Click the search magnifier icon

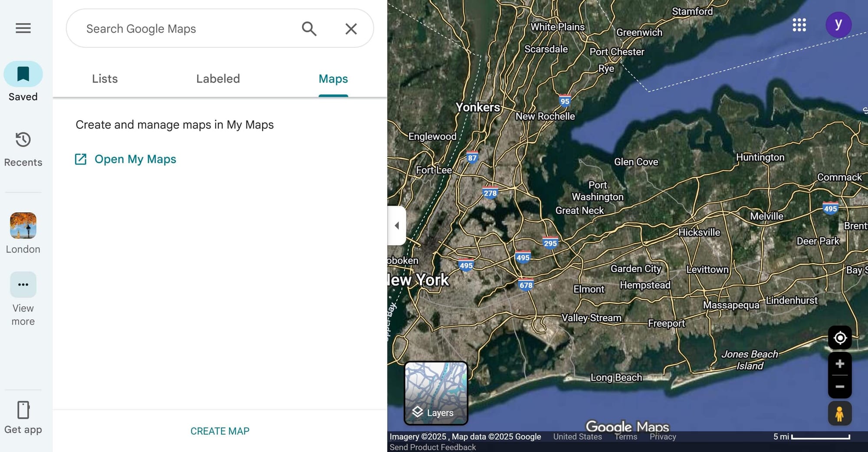pyautogui.click(x=309, y=29)
